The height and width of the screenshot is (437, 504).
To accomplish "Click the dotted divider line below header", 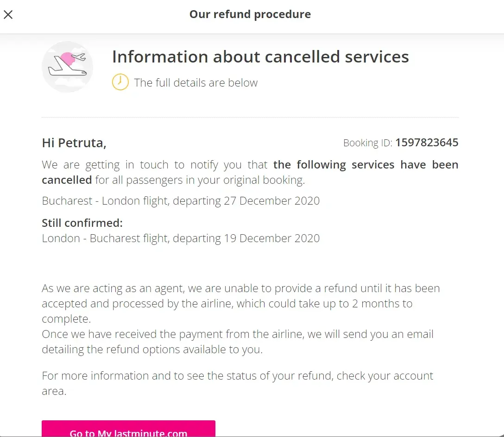I will [x=250, y=118].
